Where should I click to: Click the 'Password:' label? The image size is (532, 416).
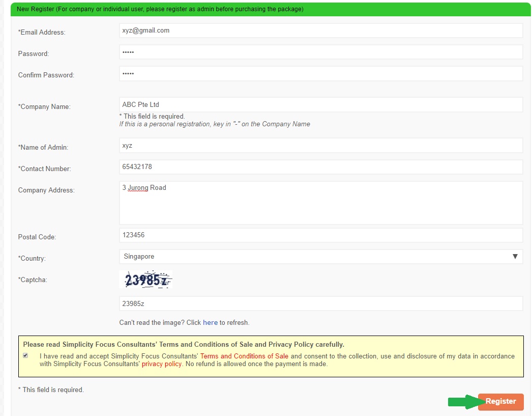click(x=34, y=53)
